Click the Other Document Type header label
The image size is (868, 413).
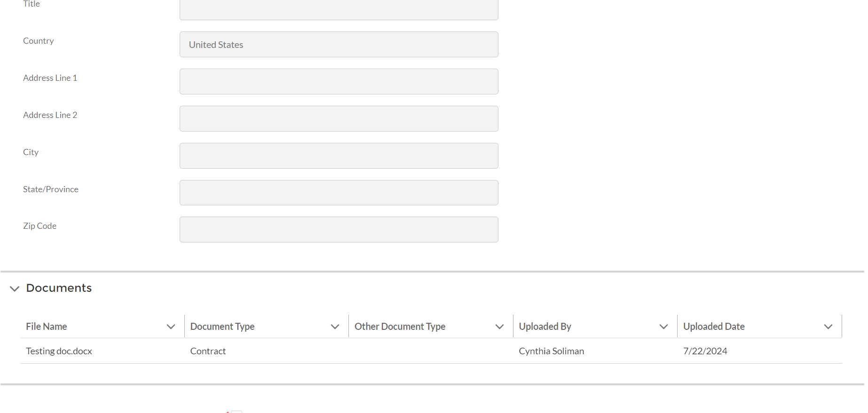[400, 327]
